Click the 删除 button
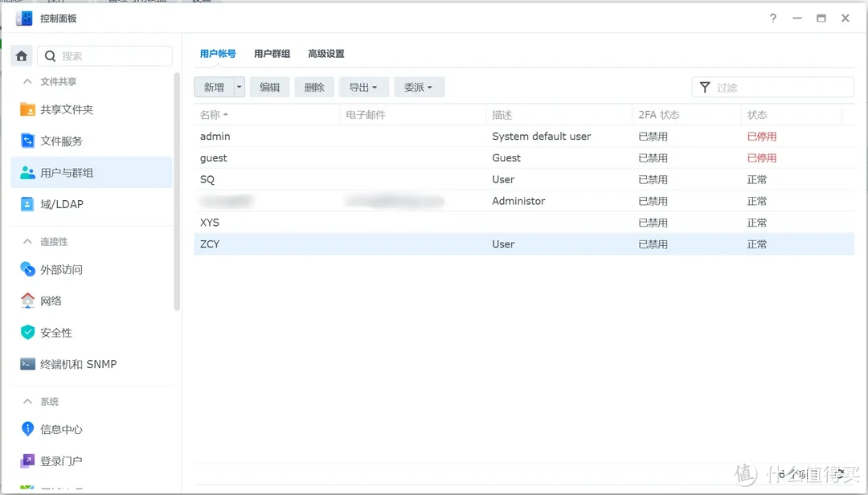 click(x=314, y=87)
